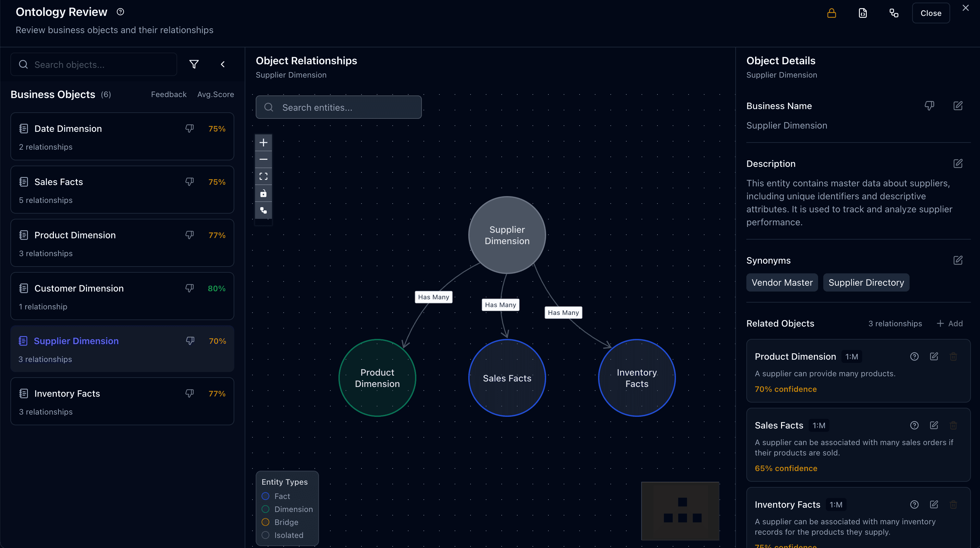Image resolution: width=980 pixels, height=548 pixels.
Task: Click the schema export icon in the header
Action: click(x=863, y=13)
